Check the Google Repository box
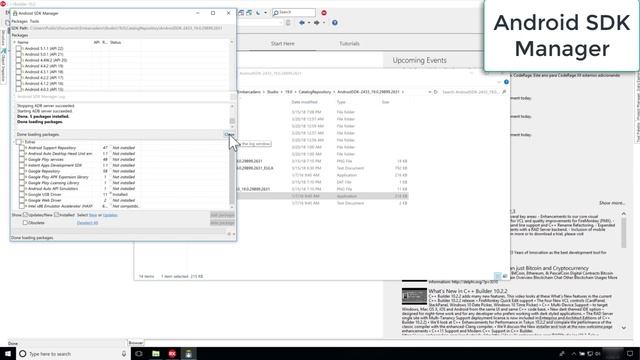Viewport: 640px width, 360px height. tap(22, 171)
